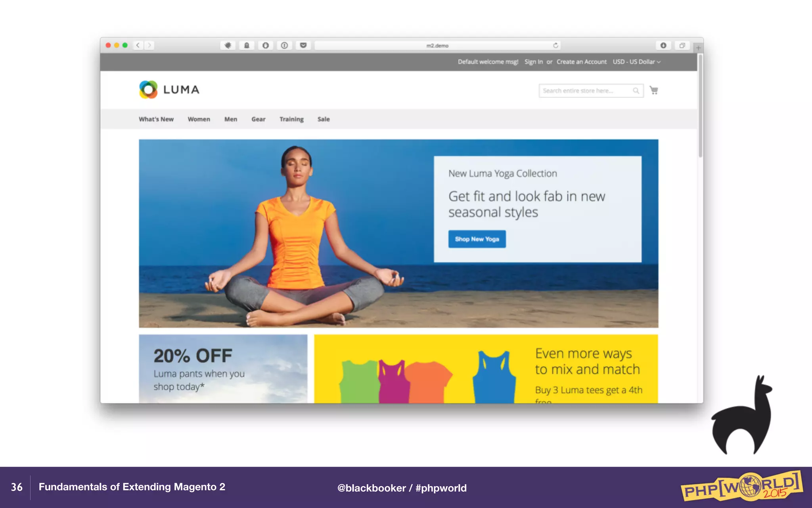The height and width of the screenshot is (508, 812).
Task: Click Shop New Yoga button
Action: point(477,239)
